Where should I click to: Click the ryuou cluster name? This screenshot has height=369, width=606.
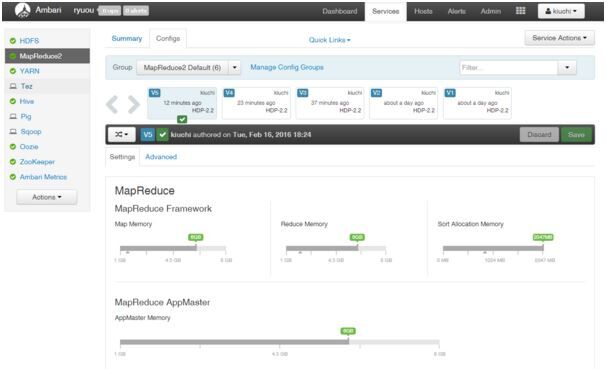pyautogui.click(x=84, y=10)
